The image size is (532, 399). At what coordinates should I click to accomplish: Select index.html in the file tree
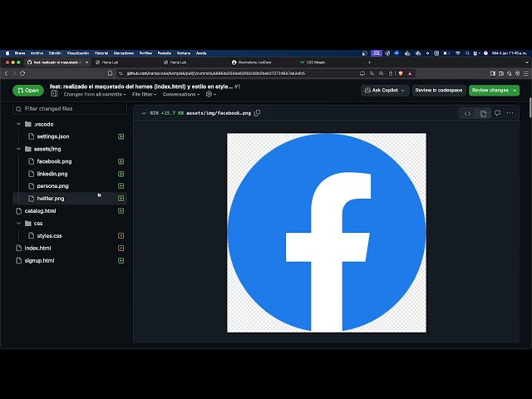tap(70, 248)
